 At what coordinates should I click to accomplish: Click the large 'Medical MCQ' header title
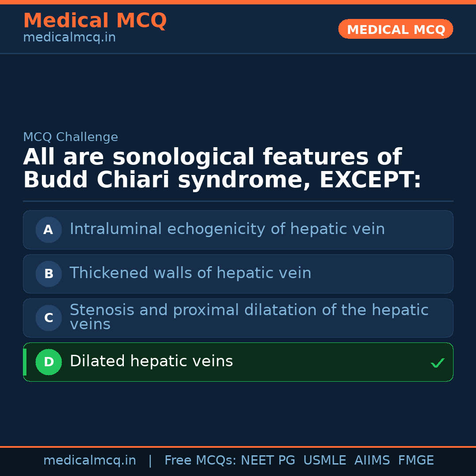(95, 21)
